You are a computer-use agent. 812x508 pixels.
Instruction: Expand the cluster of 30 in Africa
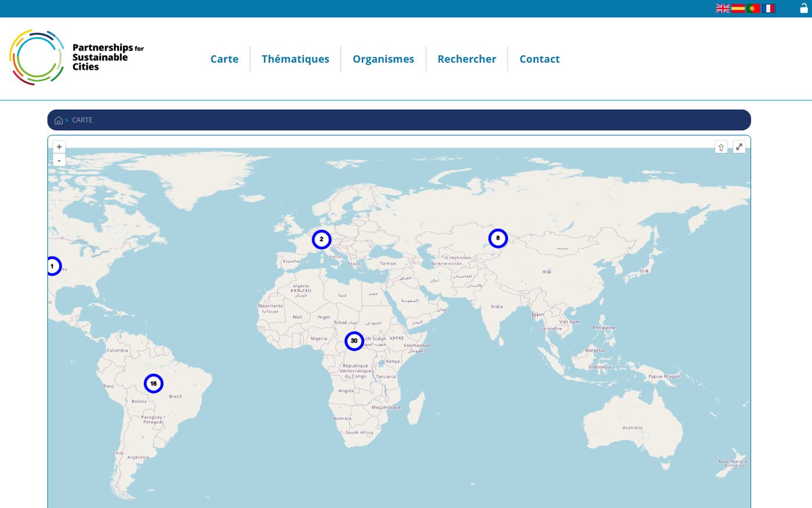click(x=354, y=341)
